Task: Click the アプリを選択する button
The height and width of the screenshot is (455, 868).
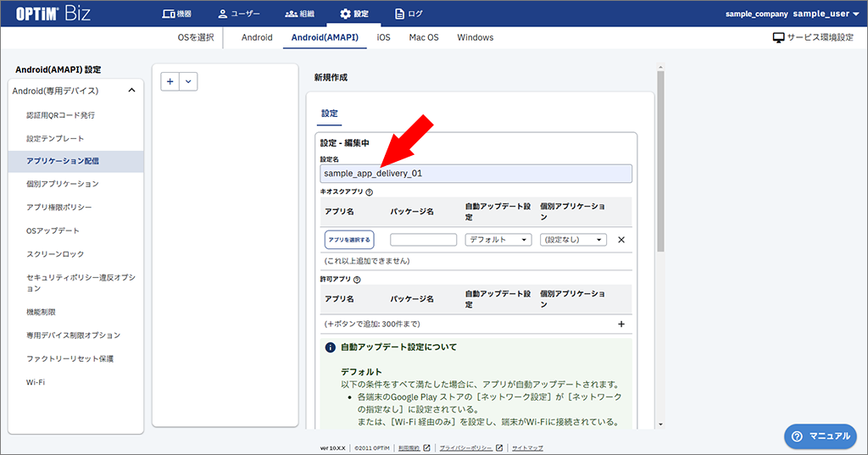Action: point(349,240)
